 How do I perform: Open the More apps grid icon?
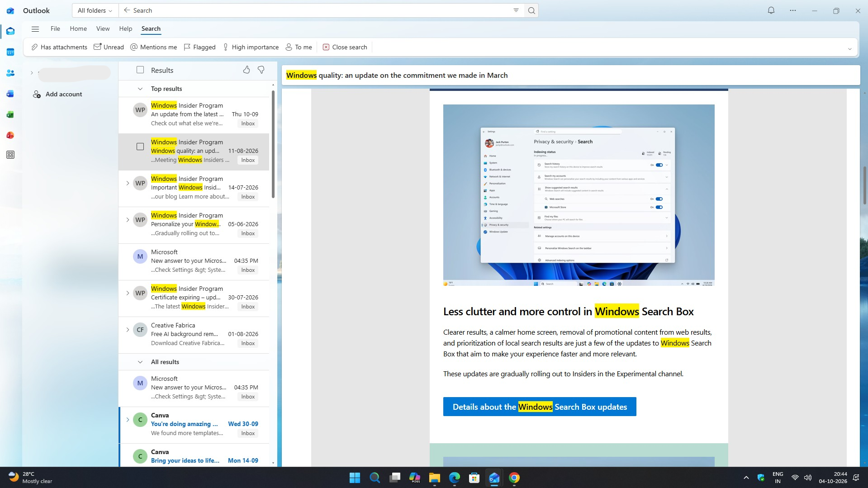[10, 155]
